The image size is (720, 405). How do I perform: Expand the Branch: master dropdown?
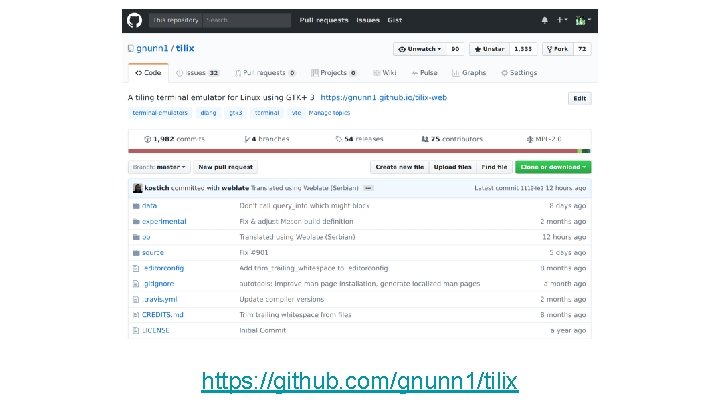point(159,167)
